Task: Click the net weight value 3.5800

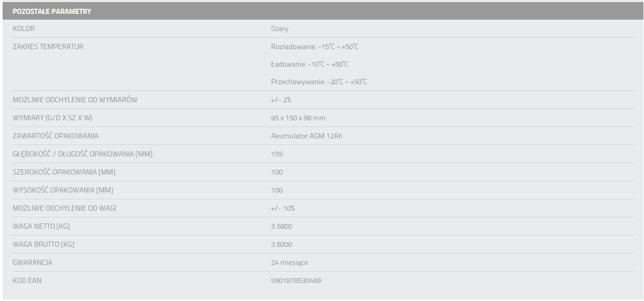Action: (x=282, y=227)
